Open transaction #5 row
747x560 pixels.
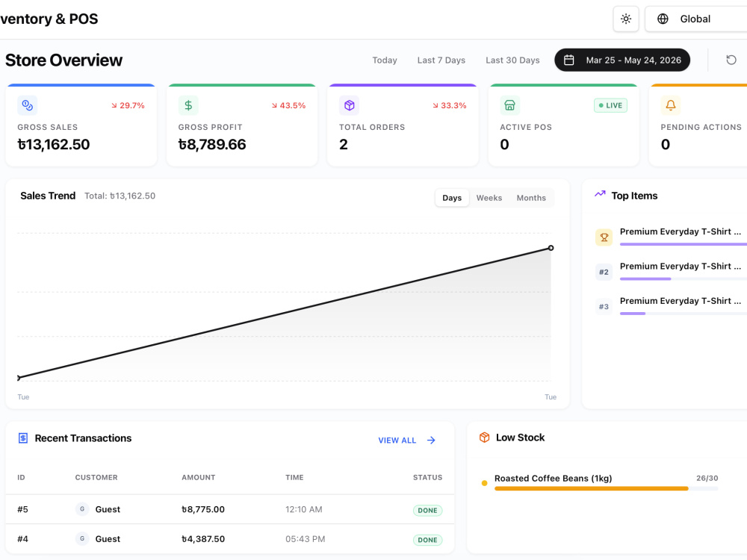click(229, 509)
